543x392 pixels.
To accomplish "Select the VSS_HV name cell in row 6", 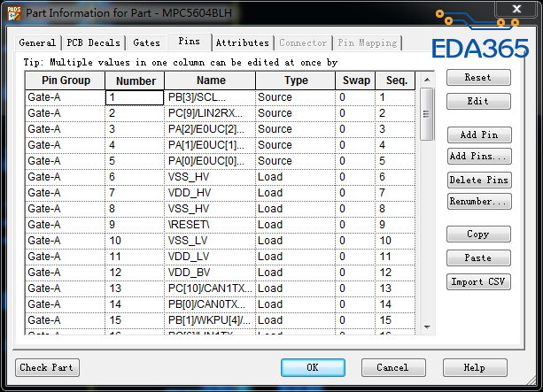I will tap(210, 177).
